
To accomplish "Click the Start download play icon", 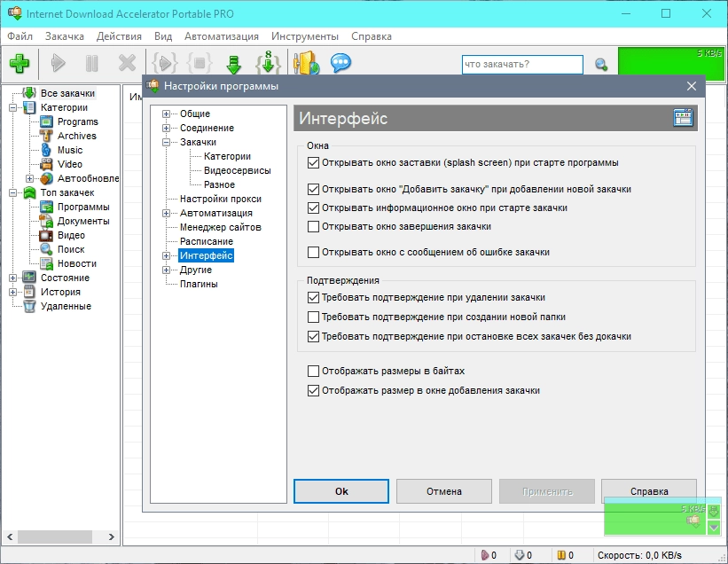I will pos(58,63).
